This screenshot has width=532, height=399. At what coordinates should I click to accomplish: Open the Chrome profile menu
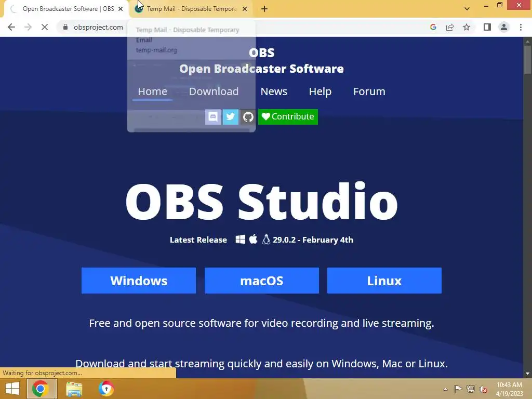point(504,27)
